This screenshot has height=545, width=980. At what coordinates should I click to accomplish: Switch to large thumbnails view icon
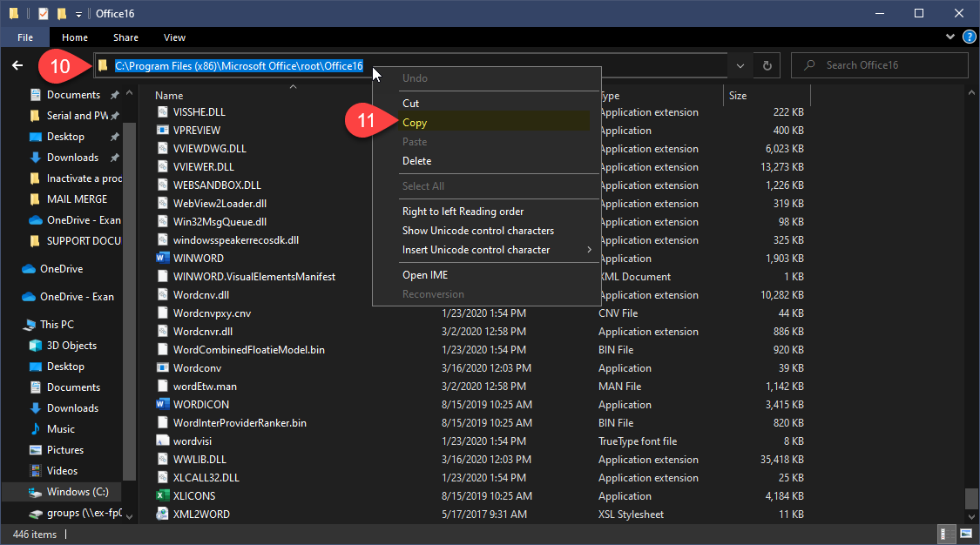966,534
